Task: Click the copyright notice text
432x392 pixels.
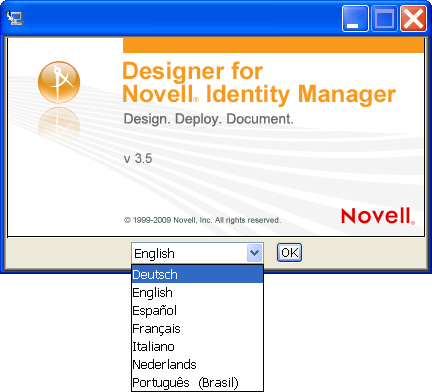Action: [x=202, y=220]
